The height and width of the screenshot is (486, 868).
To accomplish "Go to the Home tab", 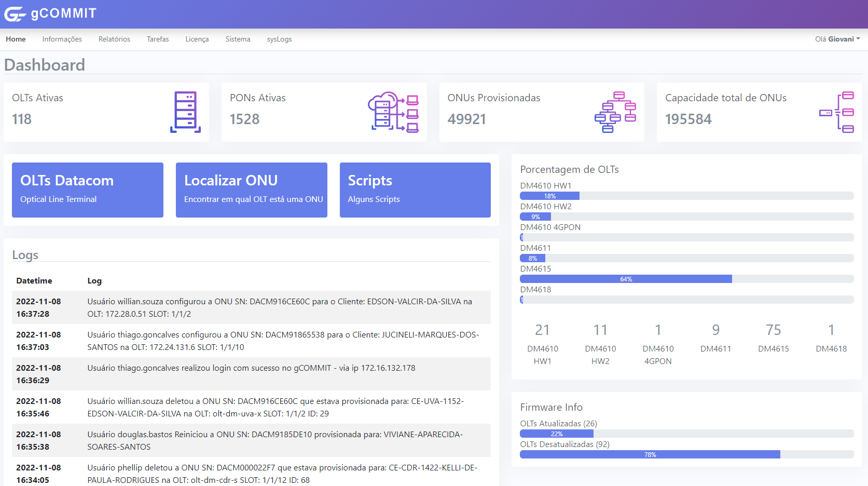I will 16,39.
